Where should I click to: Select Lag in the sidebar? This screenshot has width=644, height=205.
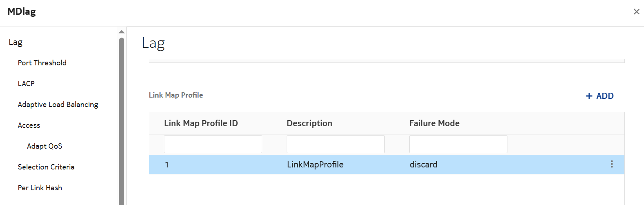coord(16,42)
